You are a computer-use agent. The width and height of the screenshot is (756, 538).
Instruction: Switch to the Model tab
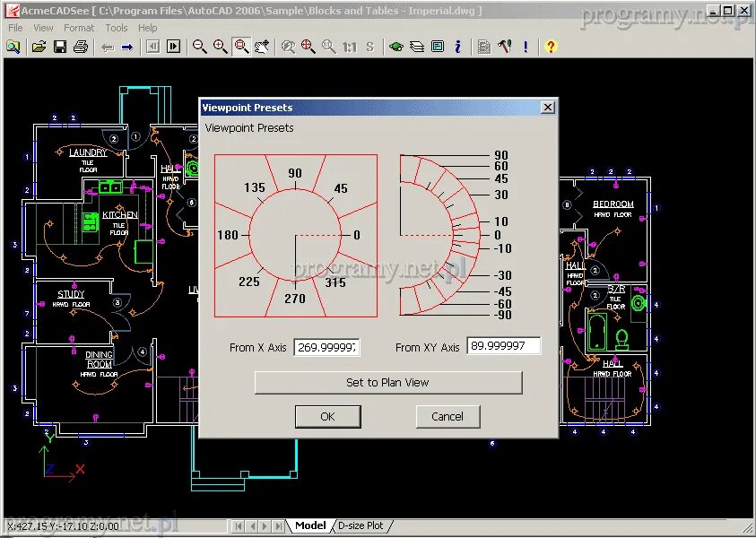pyautogui.click(x=310, y=525)
